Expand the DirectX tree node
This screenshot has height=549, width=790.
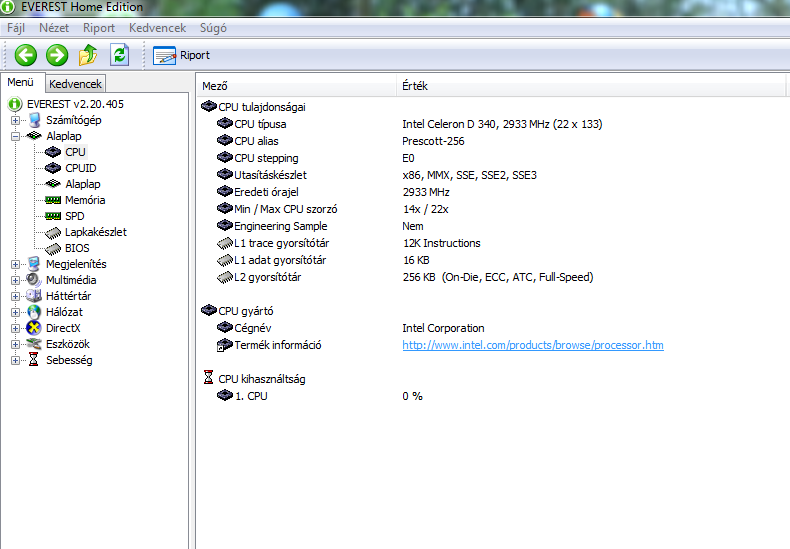coord(16,328)
